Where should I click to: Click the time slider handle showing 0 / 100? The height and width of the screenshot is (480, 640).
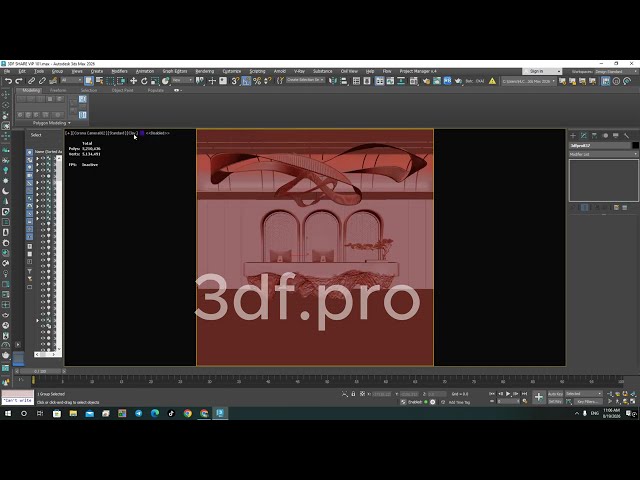40,371
